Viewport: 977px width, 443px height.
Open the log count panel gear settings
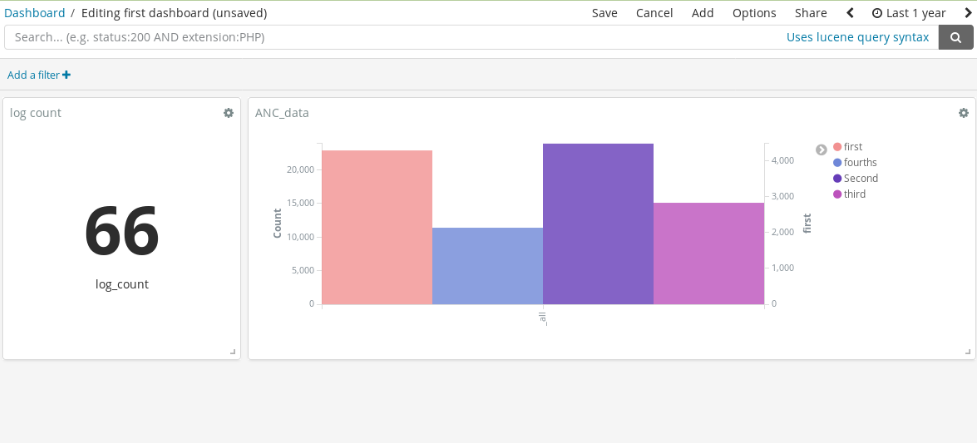[228, 113]
